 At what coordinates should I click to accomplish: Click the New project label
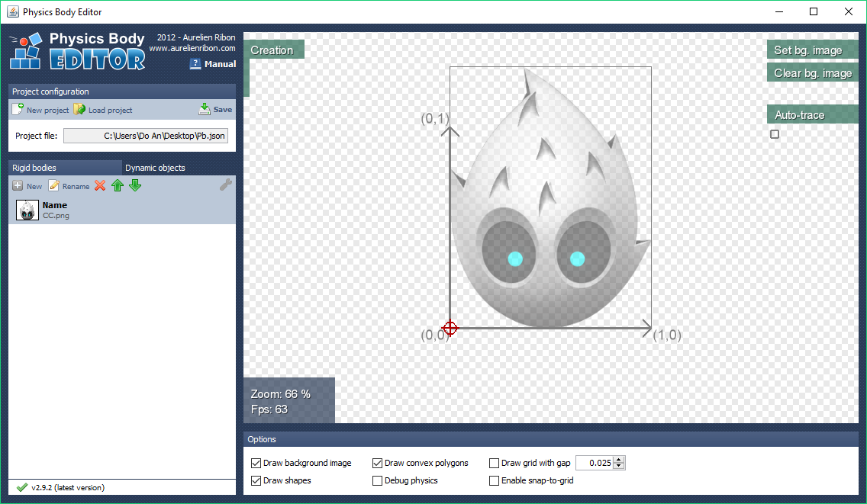point(47,110)
